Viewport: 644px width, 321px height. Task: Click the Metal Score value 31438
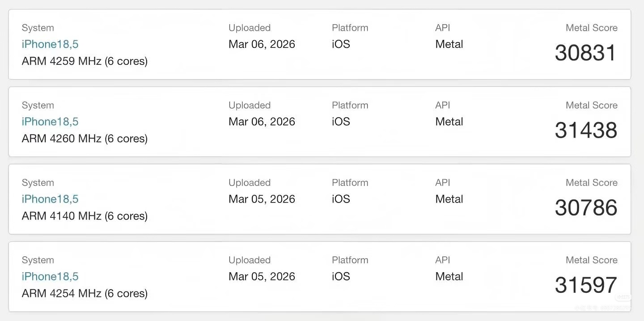tap(585, 130)
